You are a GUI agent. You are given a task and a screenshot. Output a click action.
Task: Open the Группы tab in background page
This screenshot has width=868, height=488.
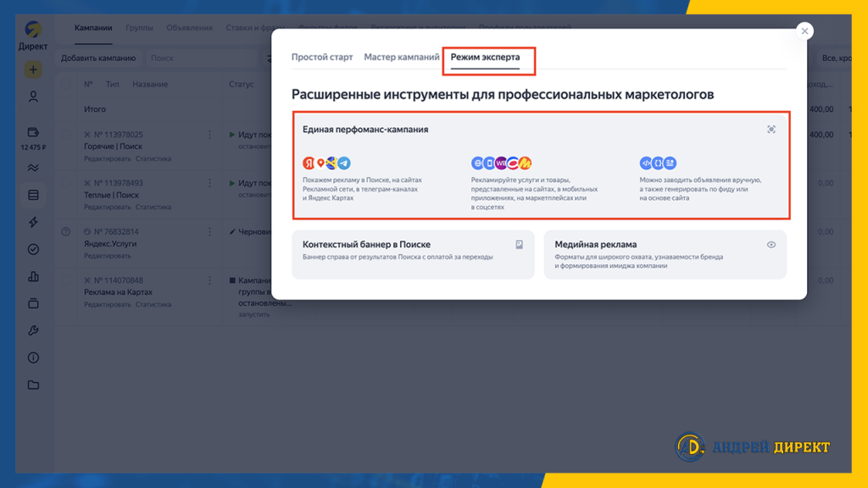tap(140, 28)
